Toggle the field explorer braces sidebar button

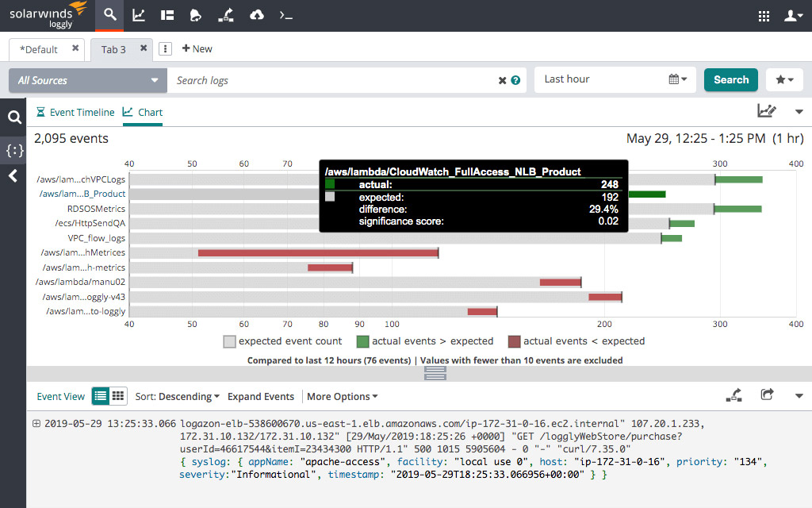13,150
